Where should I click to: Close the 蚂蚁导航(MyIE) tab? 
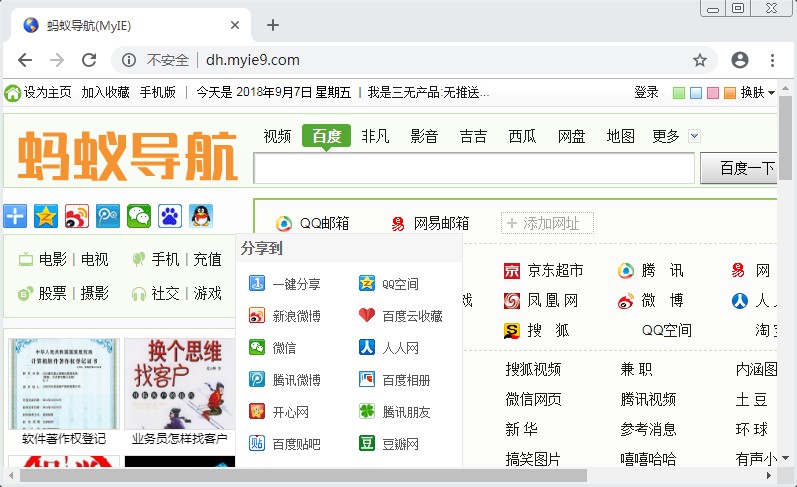pyautogui.click(x=235, y=25)
